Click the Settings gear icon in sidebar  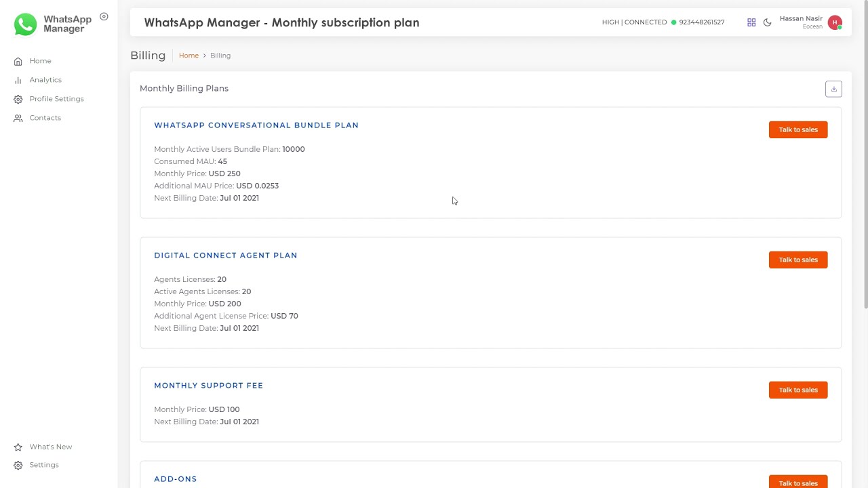[18, 465]
